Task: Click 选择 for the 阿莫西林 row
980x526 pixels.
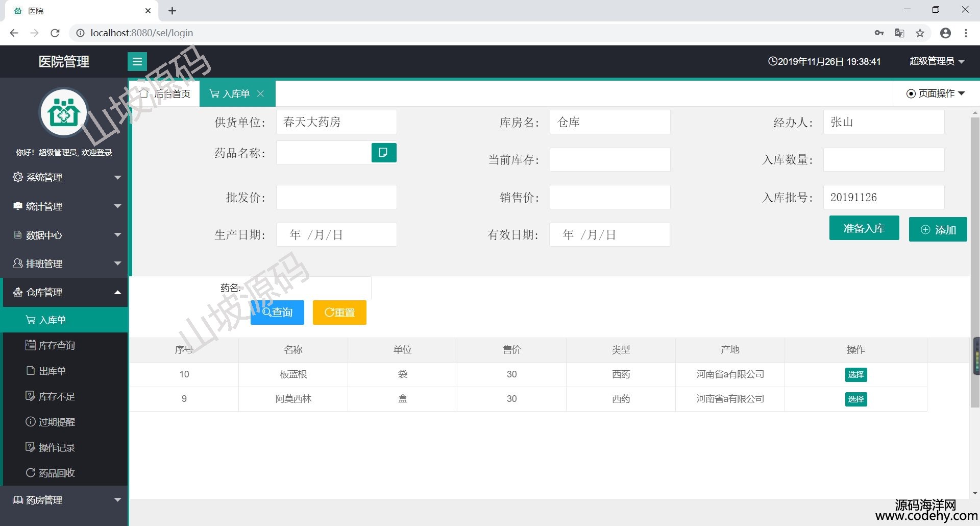Action: click(856, 399)
